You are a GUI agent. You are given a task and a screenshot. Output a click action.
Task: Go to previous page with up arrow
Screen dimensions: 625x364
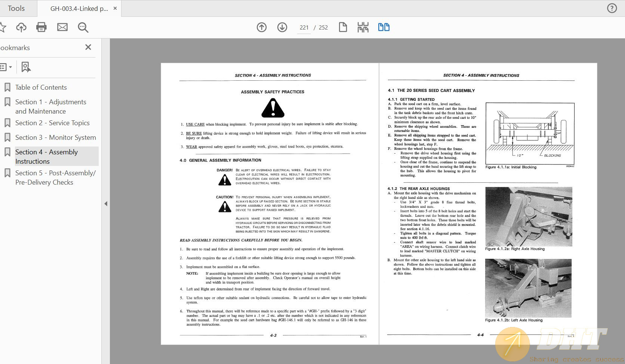262,27
